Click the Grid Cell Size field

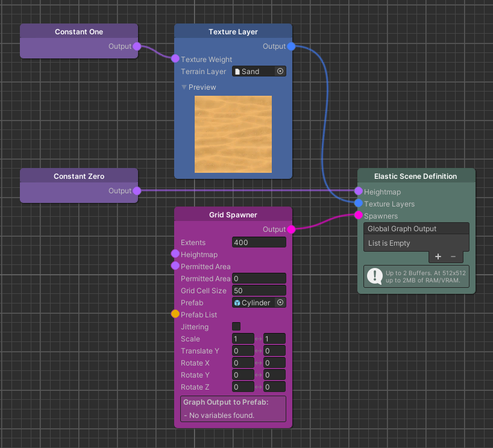[259, 290]
